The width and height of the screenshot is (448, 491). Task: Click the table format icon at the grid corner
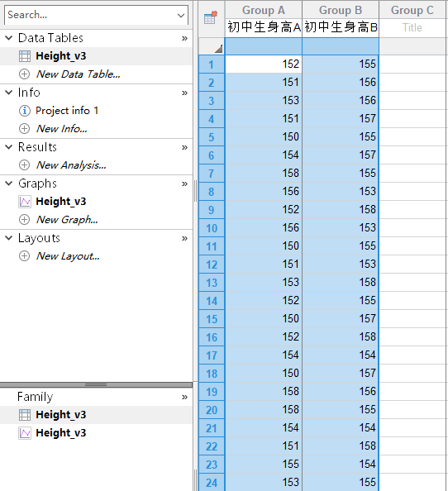click(211, 17)
